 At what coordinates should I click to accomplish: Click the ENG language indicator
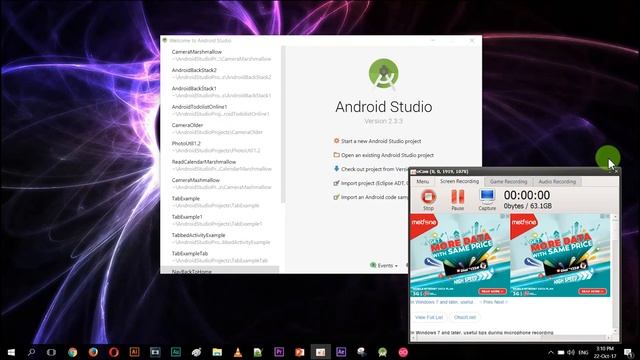tap(584, 352)
